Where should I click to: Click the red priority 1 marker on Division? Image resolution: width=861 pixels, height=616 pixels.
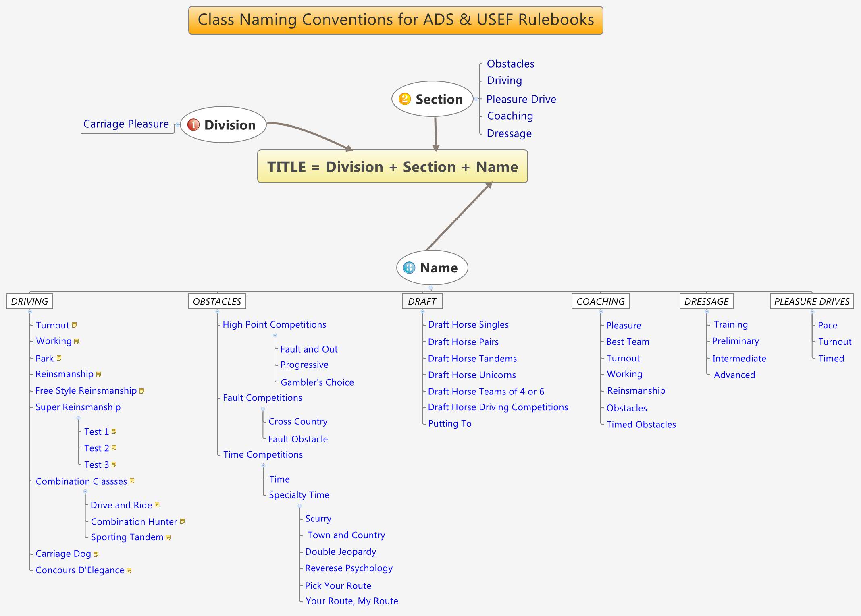(193, 125)
